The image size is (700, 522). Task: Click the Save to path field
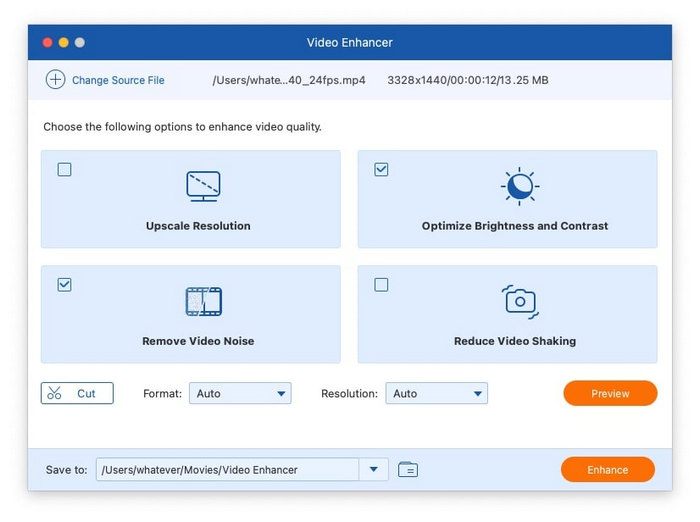[x=226, y=469]
